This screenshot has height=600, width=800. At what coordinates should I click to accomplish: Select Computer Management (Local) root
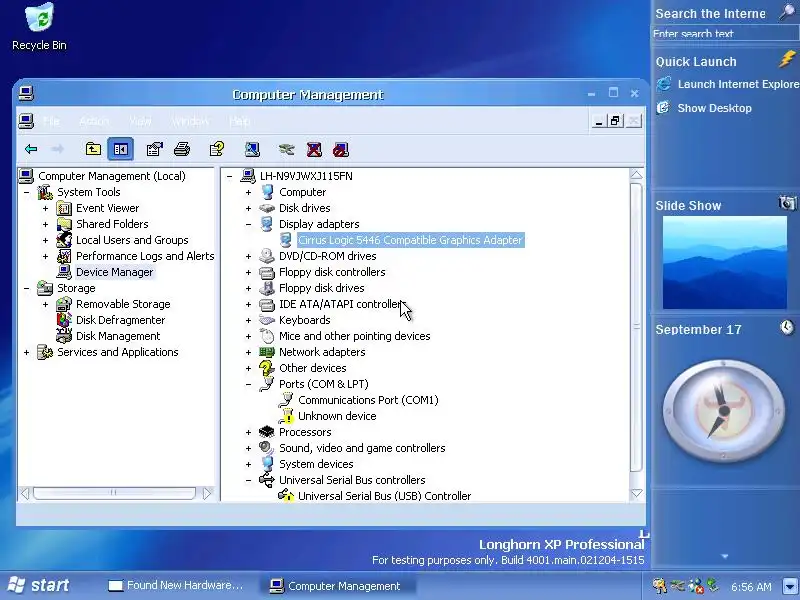click(x=112, y=176)
